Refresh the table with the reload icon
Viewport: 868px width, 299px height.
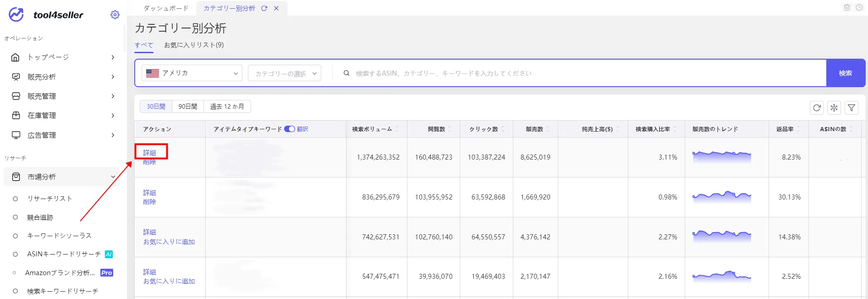[x=817, y=108]
